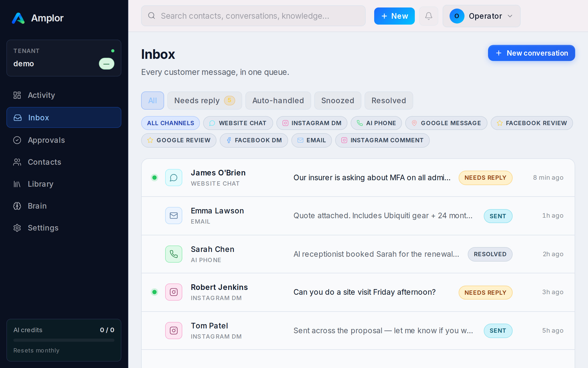Click 'Sent across the proposal' preview
The height and width of the screenshot is (368, 588).
(x=383, y=331)
